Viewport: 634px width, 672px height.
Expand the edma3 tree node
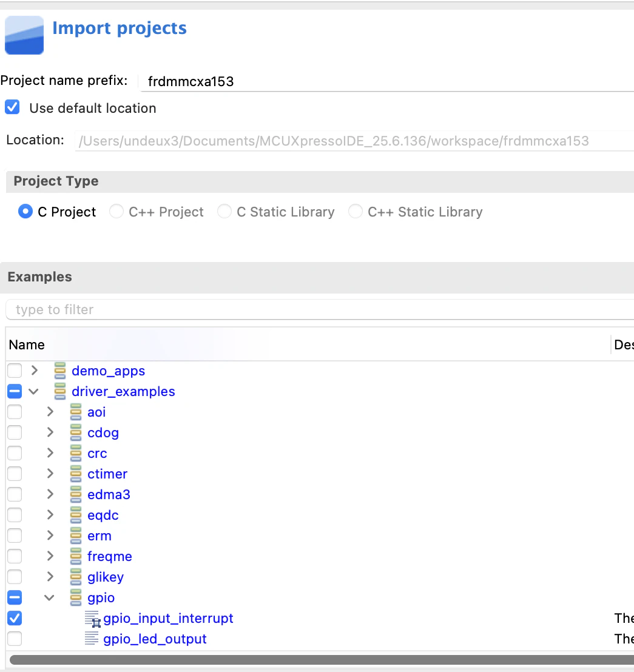(x=50, y=494)
